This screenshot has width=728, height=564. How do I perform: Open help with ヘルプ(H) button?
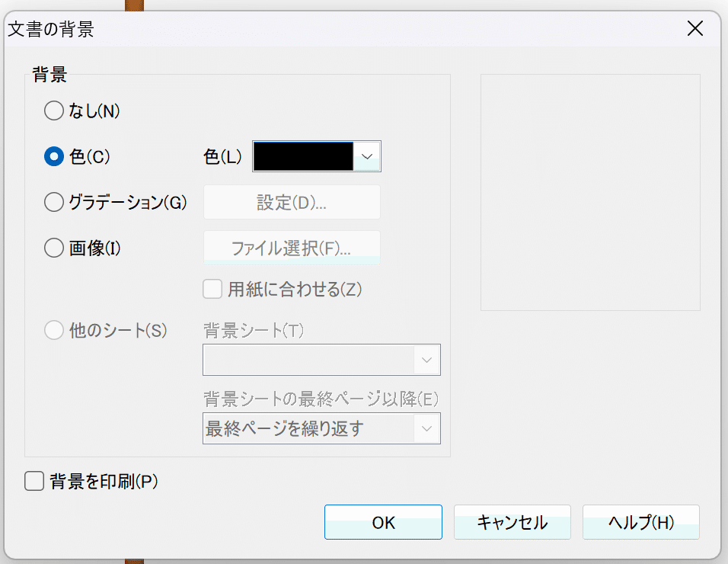tap(640, 522)
